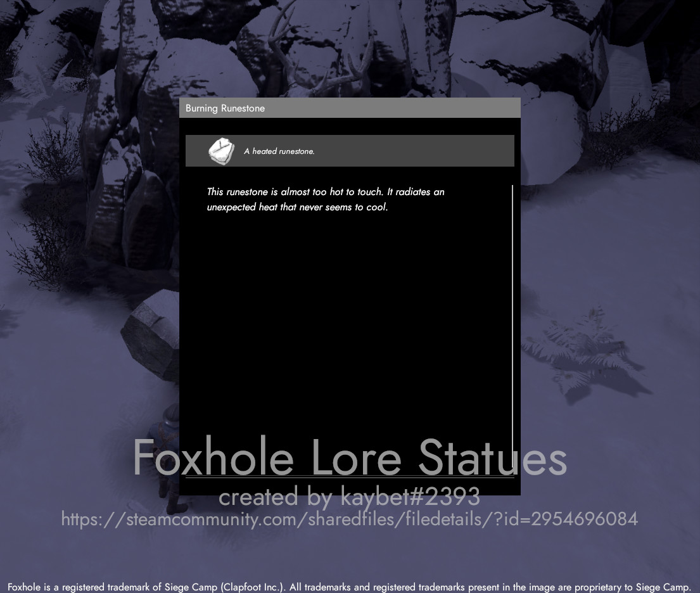700x593 pixels.
Task: Click 'created by kaybet#2393' credit text
Action: (350, 497)
